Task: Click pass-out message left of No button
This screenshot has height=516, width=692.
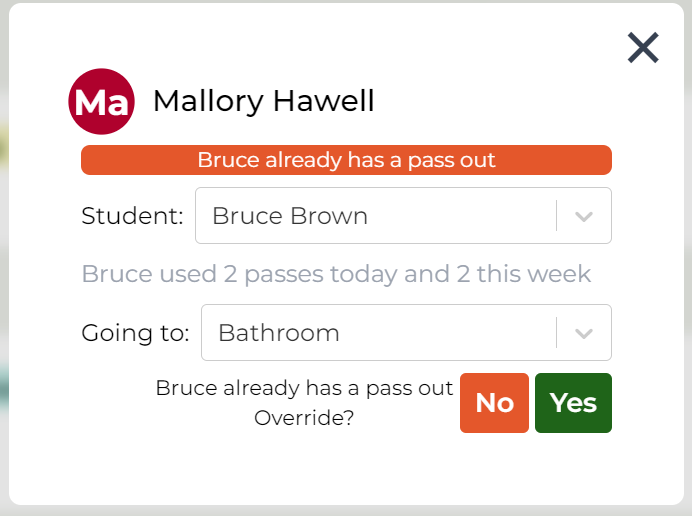Action: [304, 388]
